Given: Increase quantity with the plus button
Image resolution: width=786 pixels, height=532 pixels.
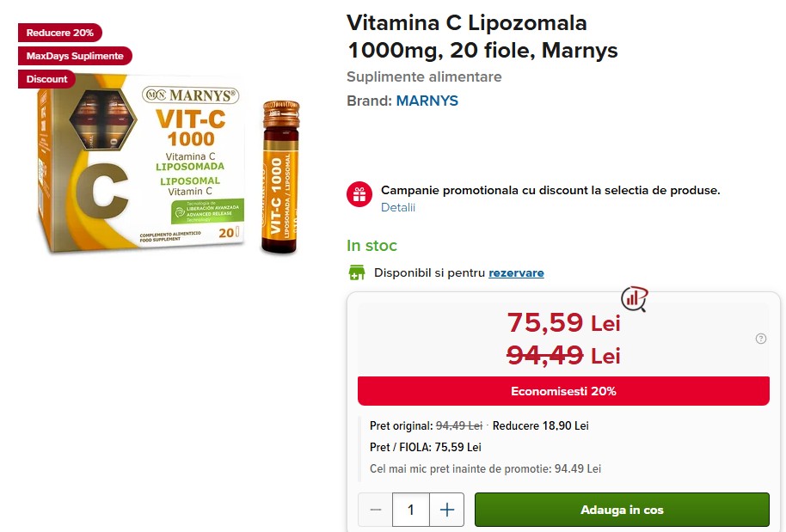Looking at the screenshot, I should click(x=446, y=510).
